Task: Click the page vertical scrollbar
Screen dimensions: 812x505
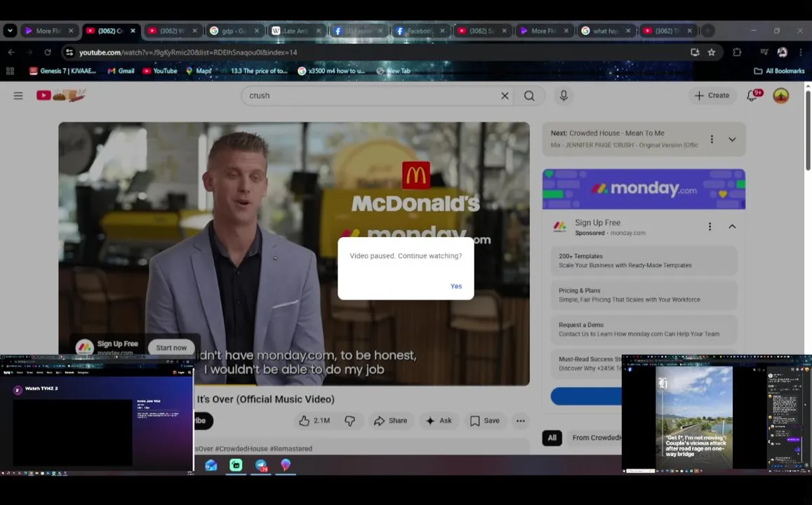Action: [808, 131]
